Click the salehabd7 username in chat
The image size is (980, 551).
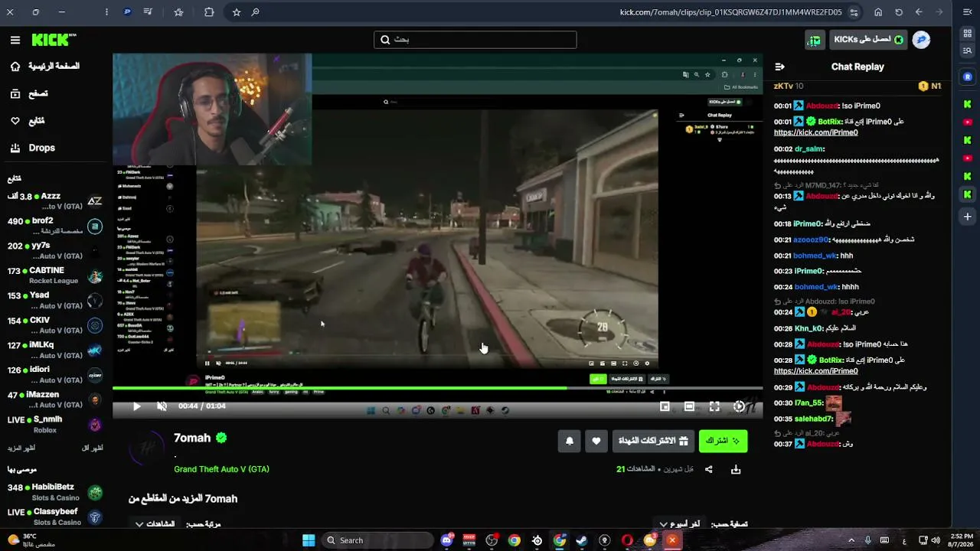click(813, 419)
